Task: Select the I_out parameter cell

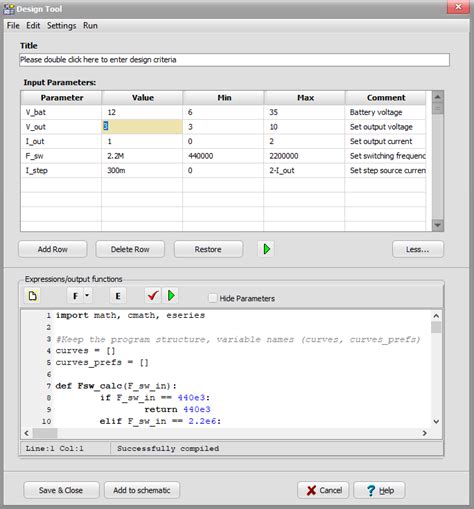Action: click(x=61, y=141)
